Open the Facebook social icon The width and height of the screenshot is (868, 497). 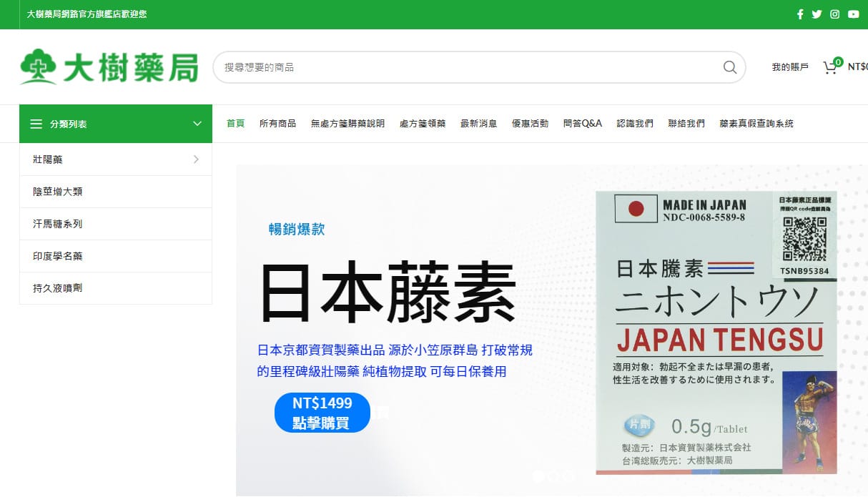tap(800, 14)
